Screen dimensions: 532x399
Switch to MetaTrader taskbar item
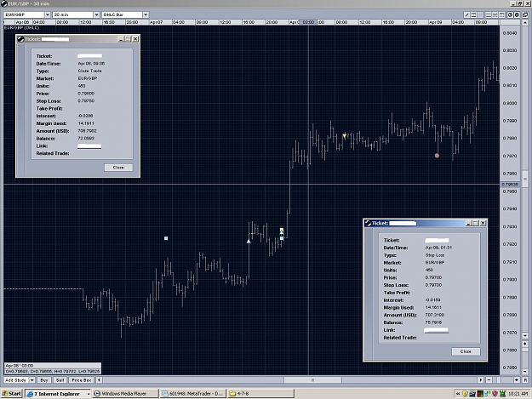pos(192,394)
